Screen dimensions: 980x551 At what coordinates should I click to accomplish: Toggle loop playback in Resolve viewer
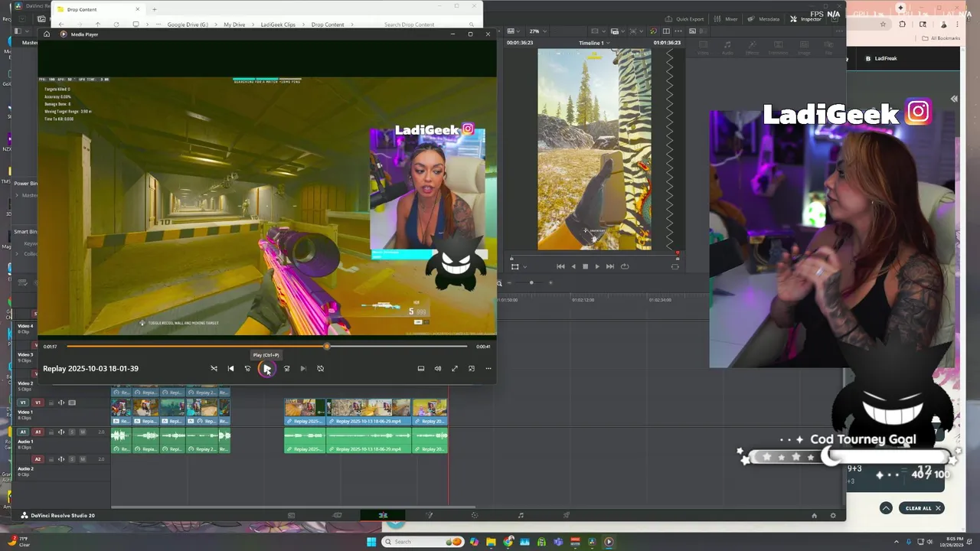pos(625,266)
